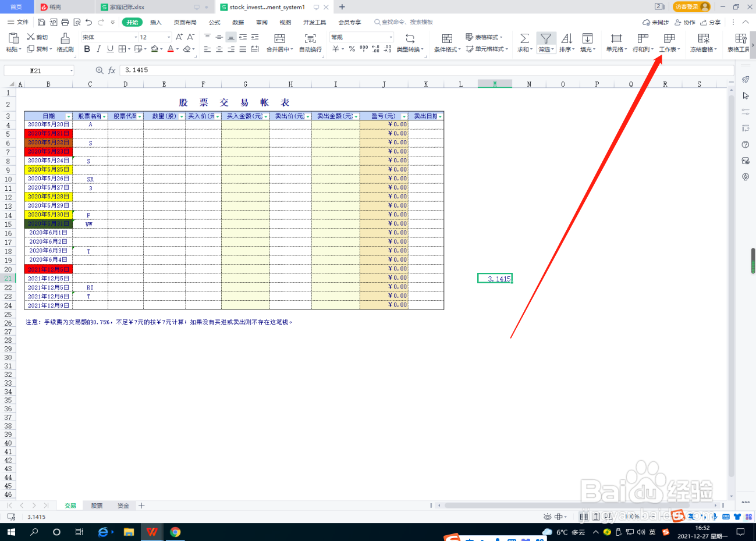Open the font name dropdown showing 宋体

click(x=135, y=37)
